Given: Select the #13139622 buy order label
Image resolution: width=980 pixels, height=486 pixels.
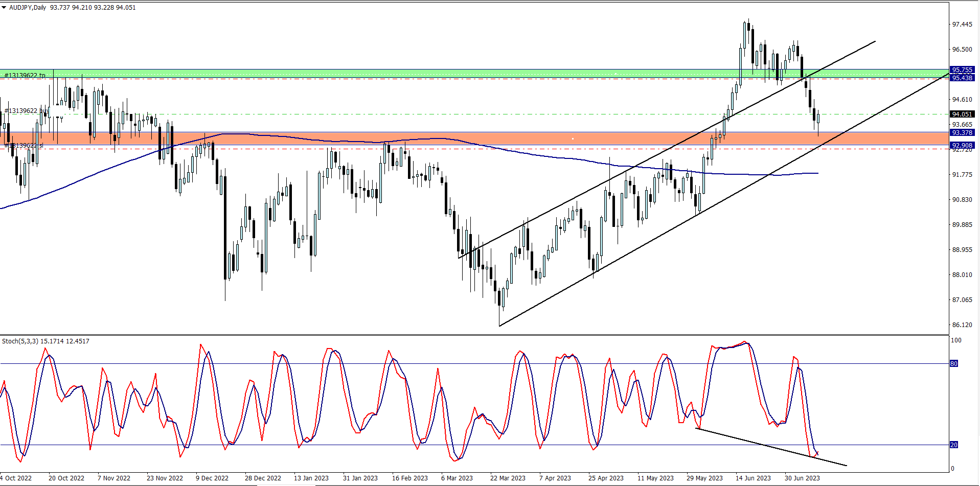Looking at the screenshot, I should [x=26, y=110].
